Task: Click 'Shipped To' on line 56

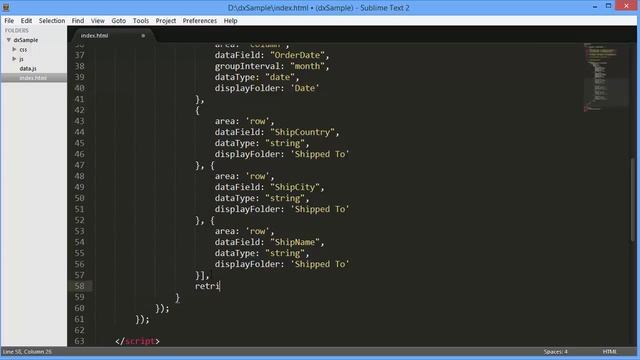Action: coord(320,264)
